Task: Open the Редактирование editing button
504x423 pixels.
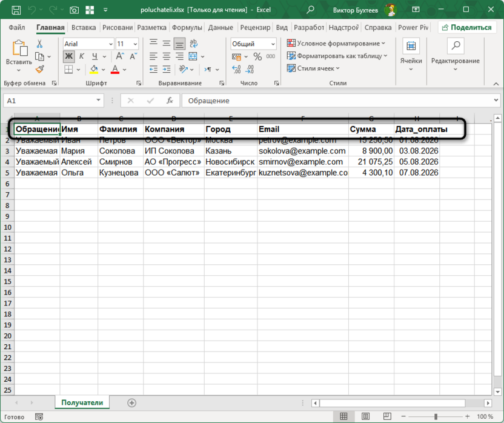Action: pyautogui.click(x=455, y=56)
